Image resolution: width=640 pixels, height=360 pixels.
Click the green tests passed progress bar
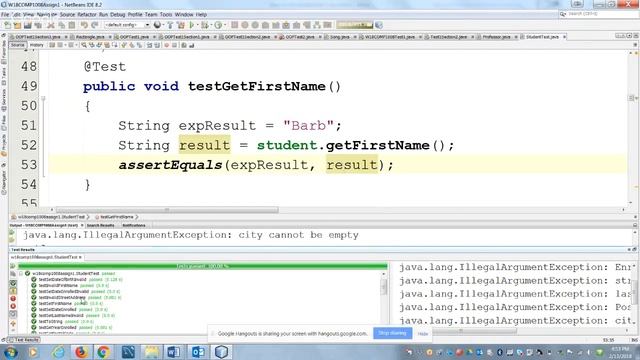click(x=202, y=266)
